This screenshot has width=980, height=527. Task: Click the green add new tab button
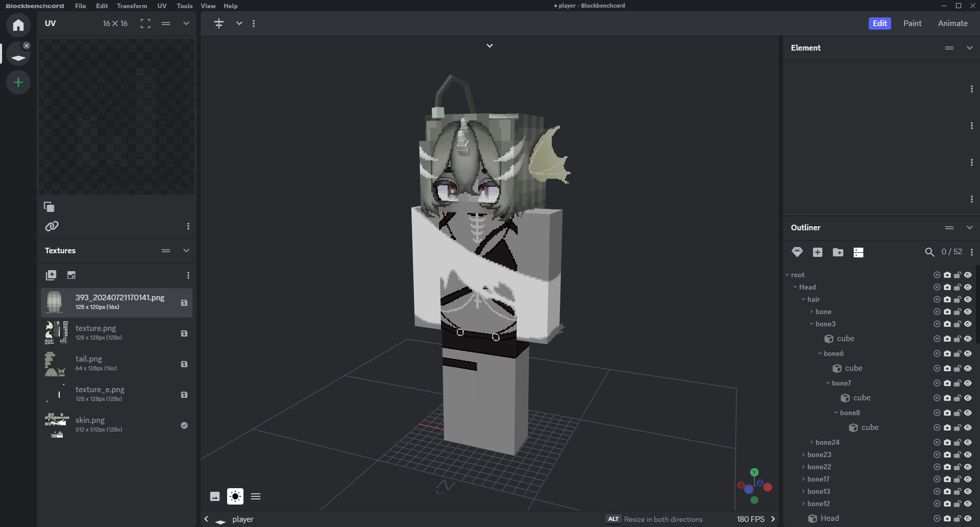tap(18, 82)
